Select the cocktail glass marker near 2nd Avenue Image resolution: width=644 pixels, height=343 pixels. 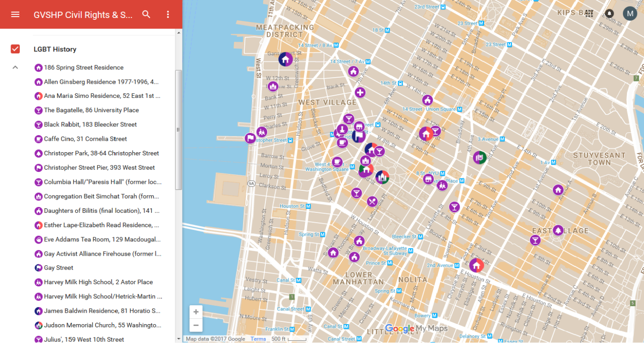point(454,207)
